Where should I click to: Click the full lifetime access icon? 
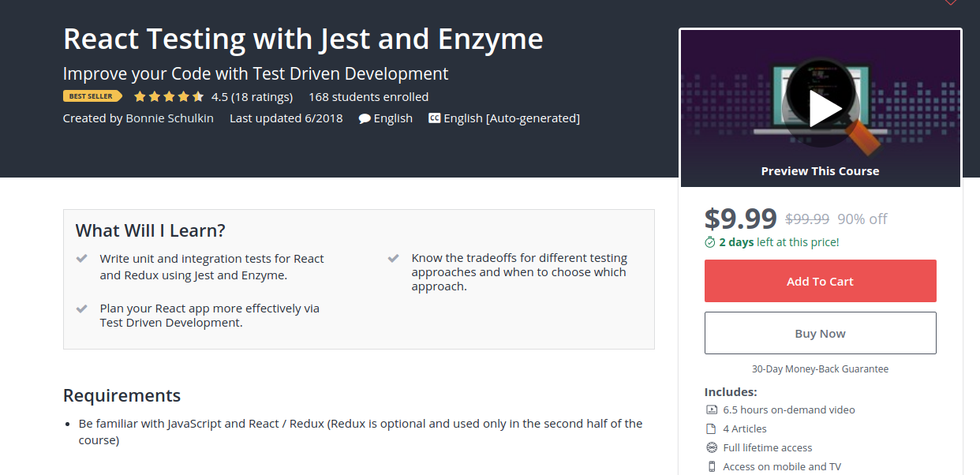pyautogui.click(x=712, y=447)
